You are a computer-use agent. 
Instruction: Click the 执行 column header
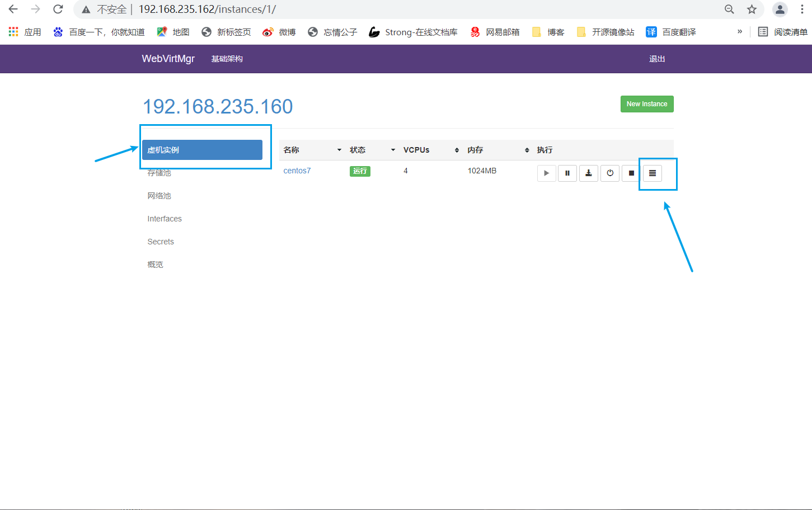coord(545,150)
